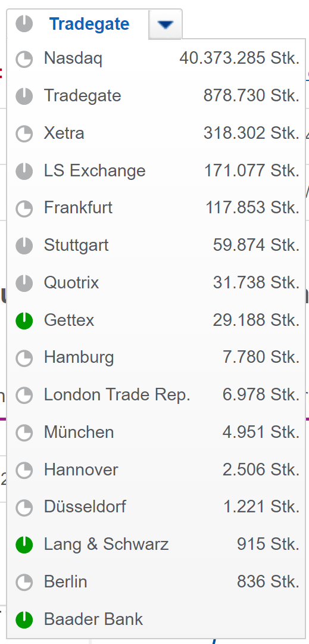
Task: Click the clock icon beside Xetra
Action: click(24, 133)
